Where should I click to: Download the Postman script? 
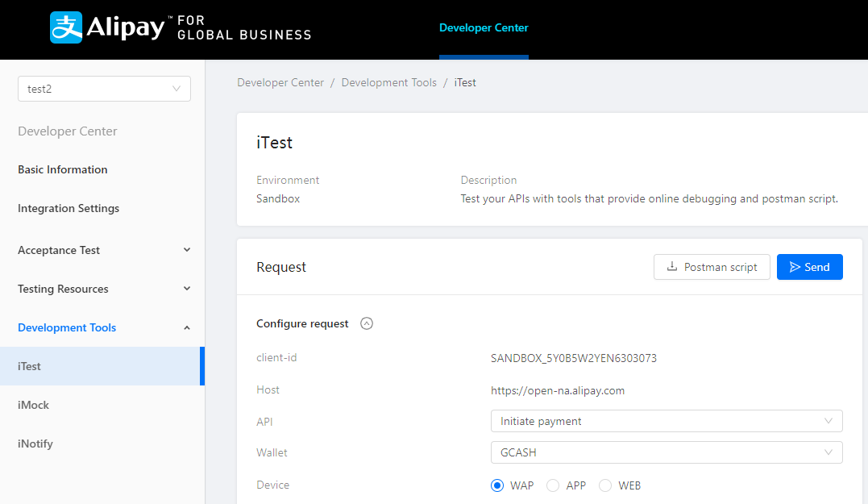[712, 267]
